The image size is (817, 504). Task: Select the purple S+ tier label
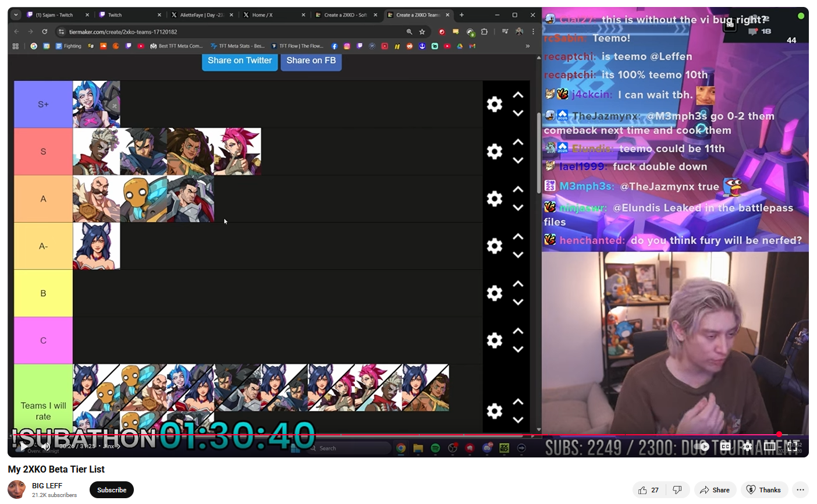[43, 104]
